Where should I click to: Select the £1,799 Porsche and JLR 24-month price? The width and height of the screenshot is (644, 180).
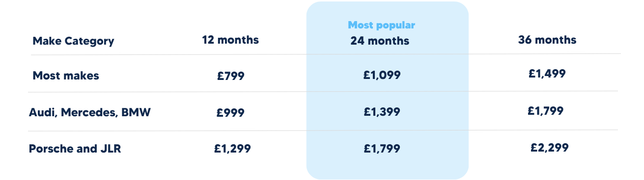coord(382,148)
